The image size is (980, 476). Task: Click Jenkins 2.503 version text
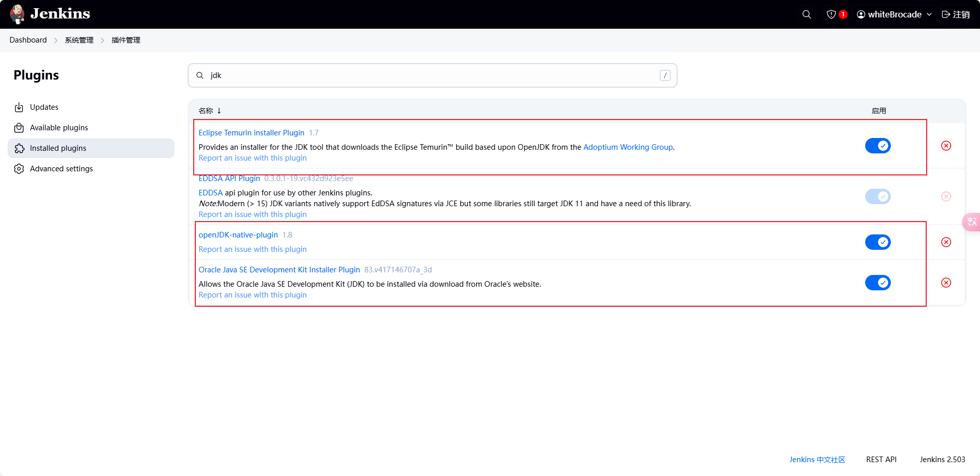pos(943,460)
